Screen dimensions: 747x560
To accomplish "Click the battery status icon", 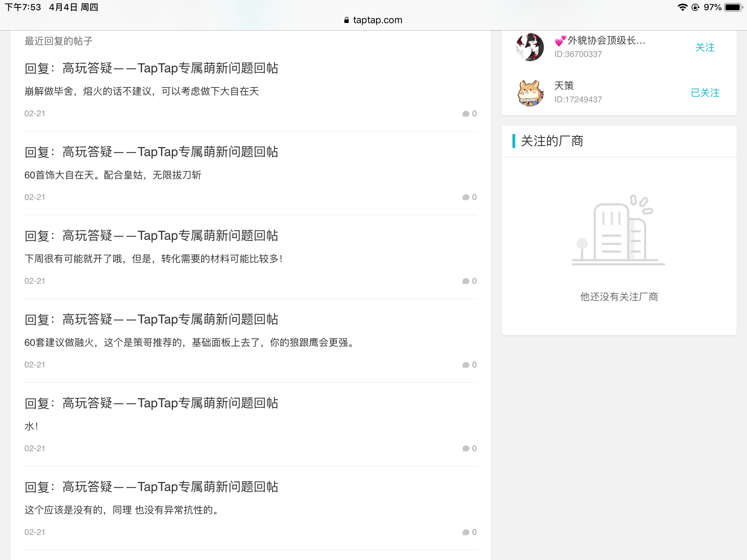I will coord(733,7).
